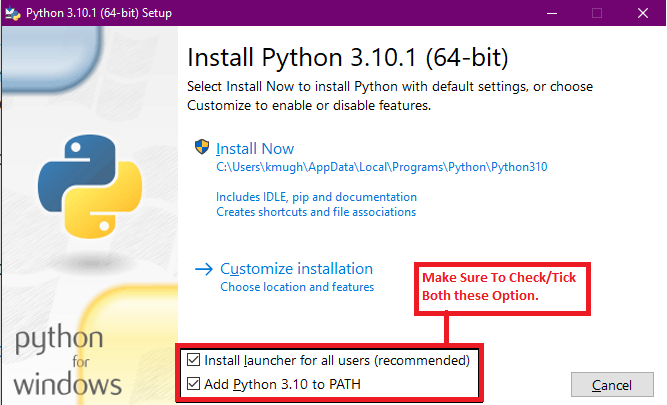Toggle Add Python 3.10 to PATH checkbox
Viewport: 667px width, 405px height.
tap(194, 384)
